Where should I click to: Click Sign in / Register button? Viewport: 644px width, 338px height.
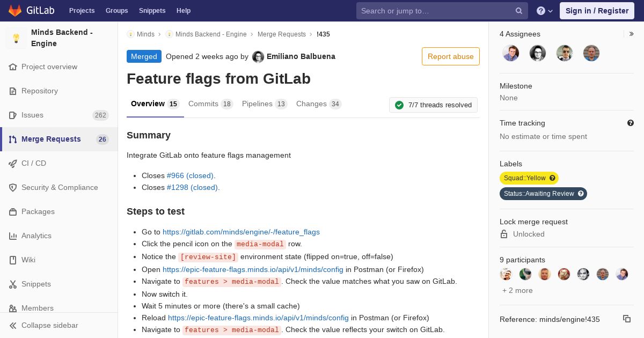[x=597, y=11]
